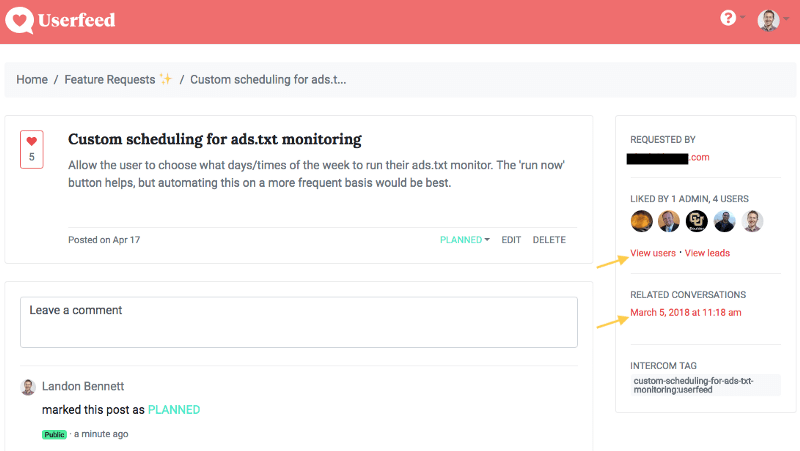This screenshot has height=451, width=800.
Task: Open the PLANNED status dropdown
Action: click(464, 240)
